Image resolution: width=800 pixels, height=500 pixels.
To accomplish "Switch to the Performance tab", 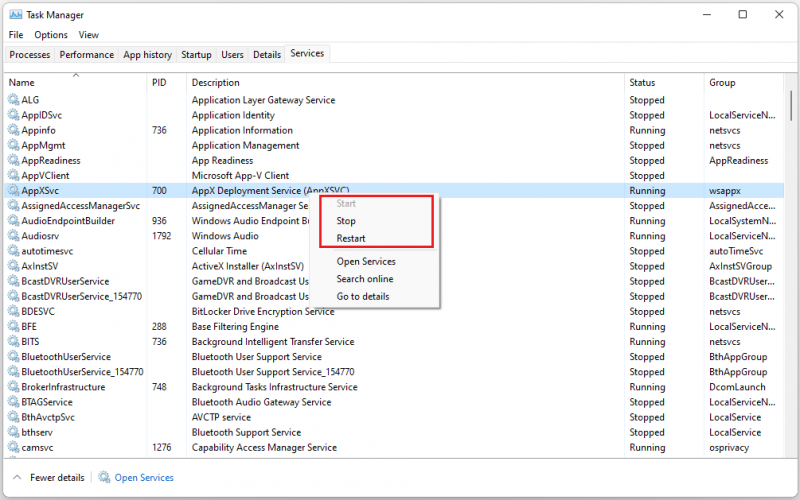I will click(87, 55).
